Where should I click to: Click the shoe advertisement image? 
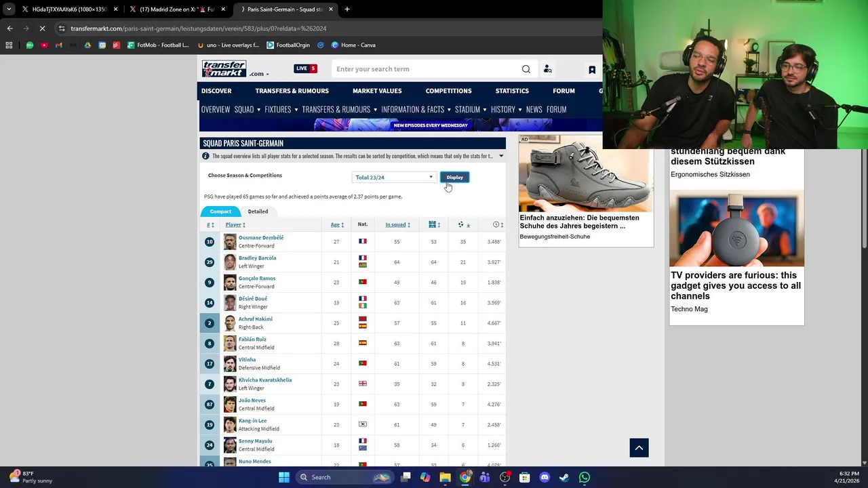(x=587, y=174)
